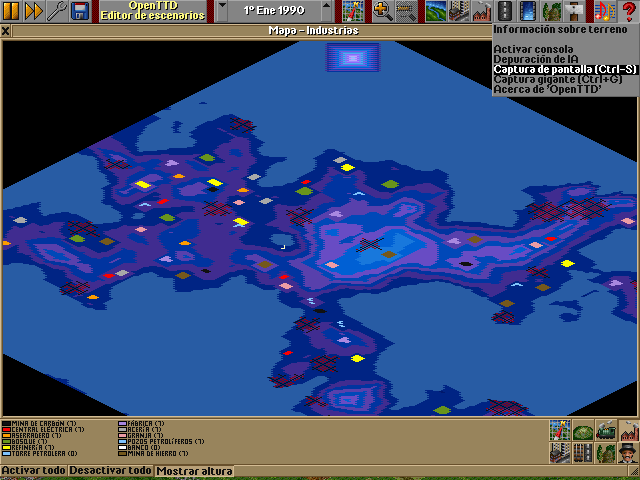Open the town generation buildings icon
Image resolution: width=640 pixels, height=480 pixels.
coord(459,11)
